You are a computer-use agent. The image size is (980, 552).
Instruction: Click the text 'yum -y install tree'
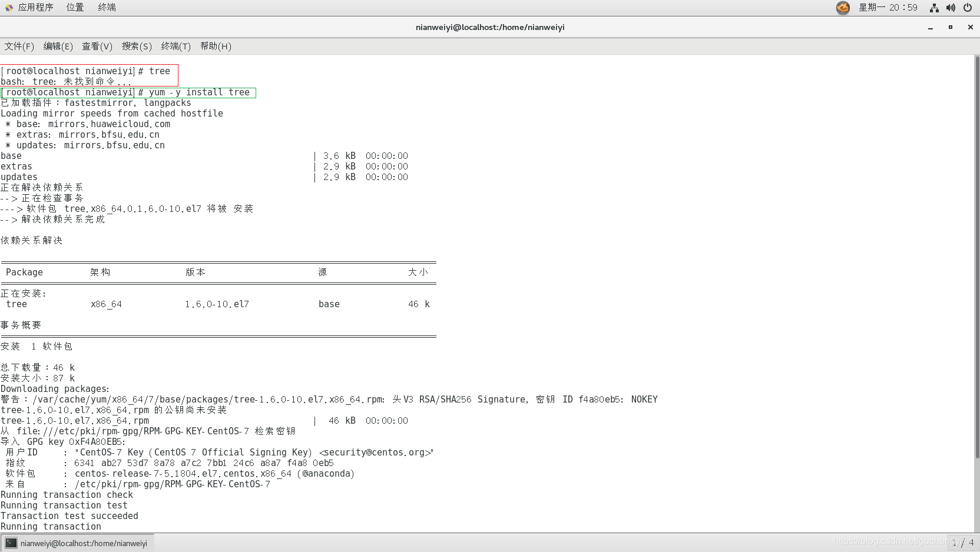pyautogui.click(x=199, y=92)
